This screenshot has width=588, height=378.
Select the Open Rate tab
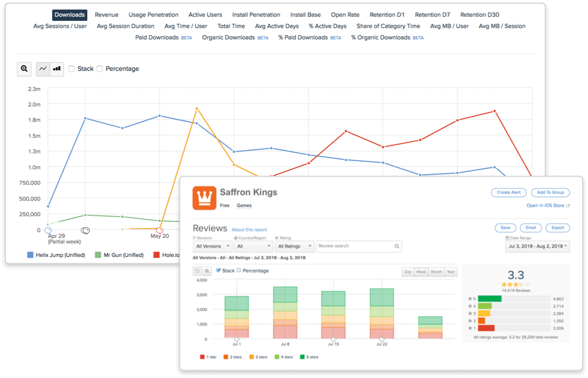[345, 15]
